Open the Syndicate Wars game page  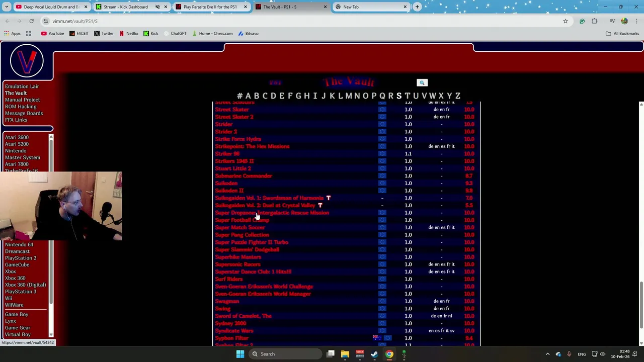pos(234,331)
